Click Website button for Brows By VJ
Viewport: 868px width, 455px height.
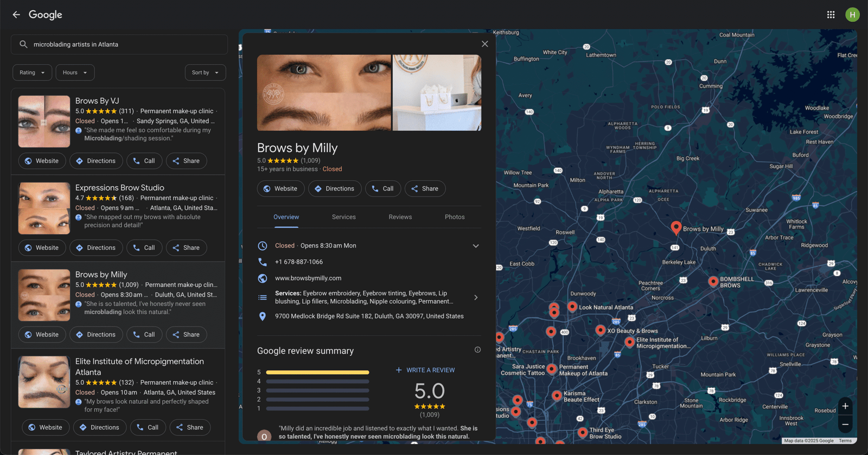click(x=42, y=161)
